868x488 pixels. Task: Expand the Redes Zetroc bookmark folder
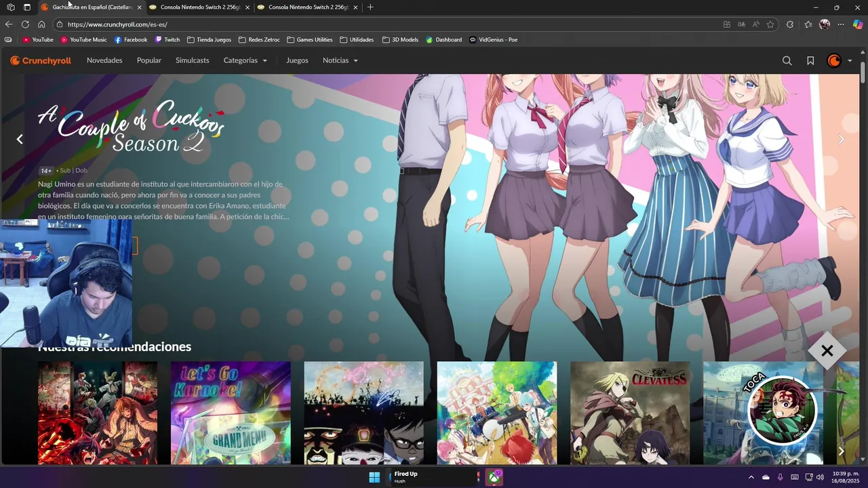(259, 39)
